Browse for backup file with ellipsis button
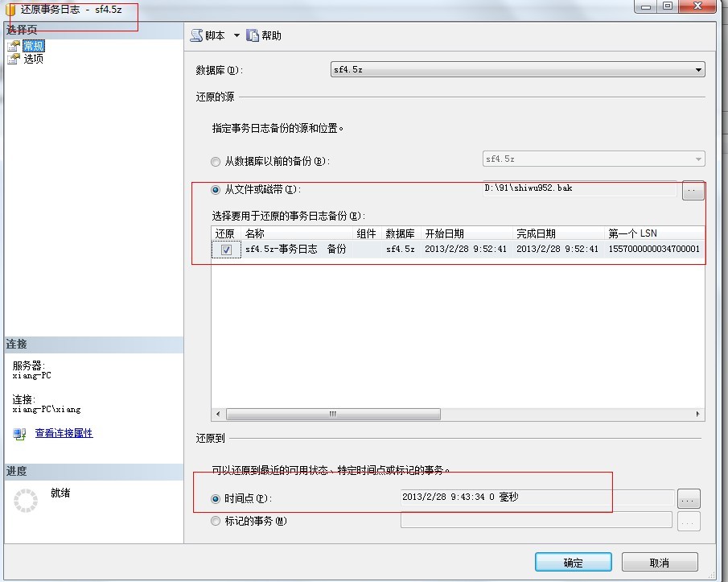Viewport: 728px width, 582px height. click(693, 191)
